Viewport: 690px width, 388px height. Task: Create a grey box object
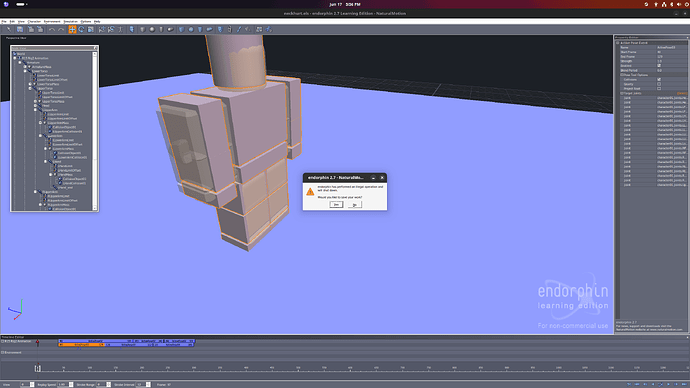142,29
